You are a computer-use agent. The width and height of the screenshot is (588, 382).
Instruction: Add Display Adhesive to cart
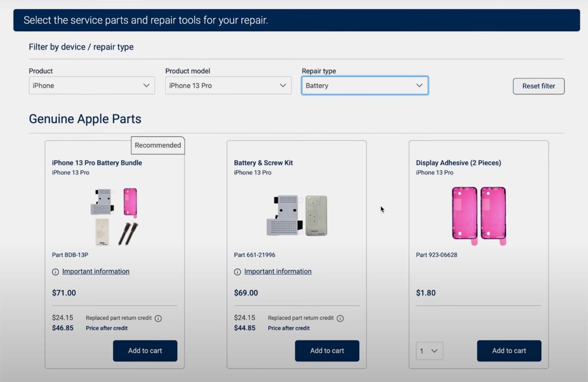[x=509, y=351]
